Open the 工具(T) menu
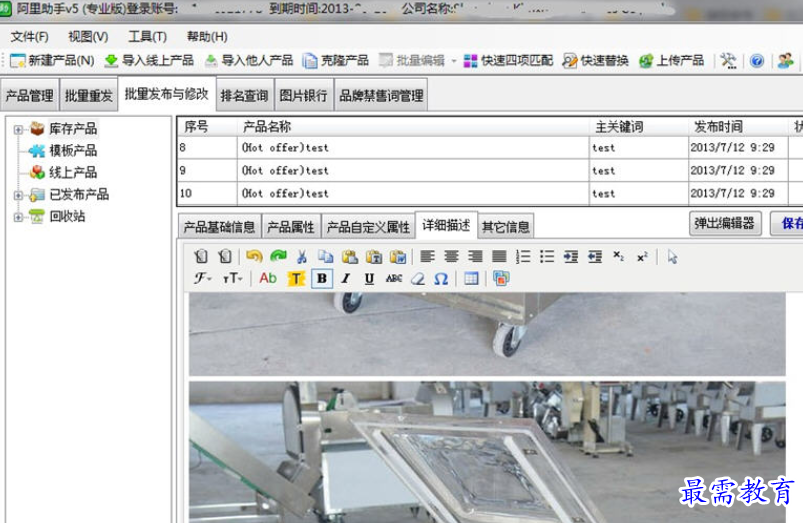This screenshot has width=803, height=523. tap(147, 37)
